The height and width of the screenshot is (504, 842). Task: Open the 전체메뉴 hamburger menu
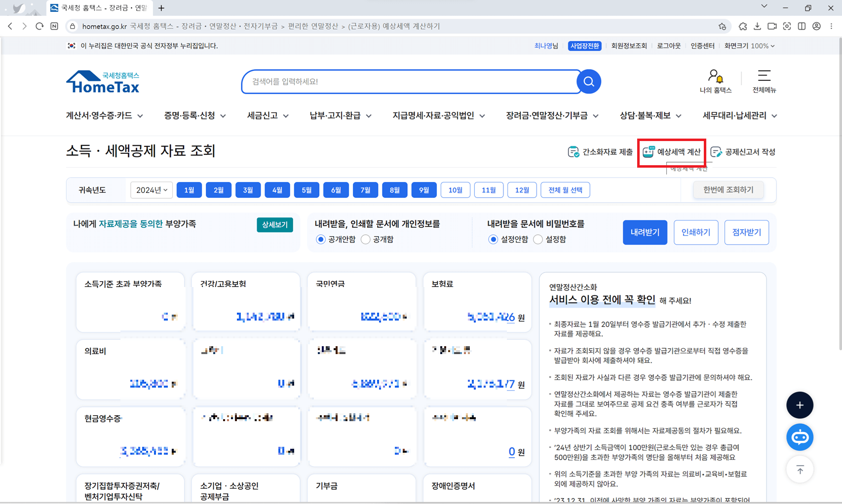pyautogui.click(x=764, y=81)
